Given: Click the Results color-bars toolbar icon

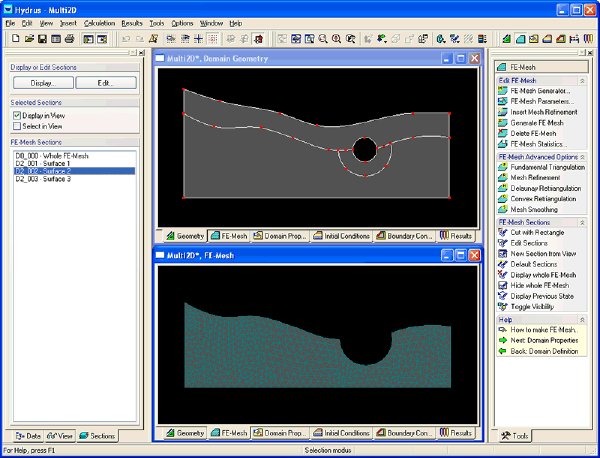Looking at the screenshot, I should pos(588,39).
